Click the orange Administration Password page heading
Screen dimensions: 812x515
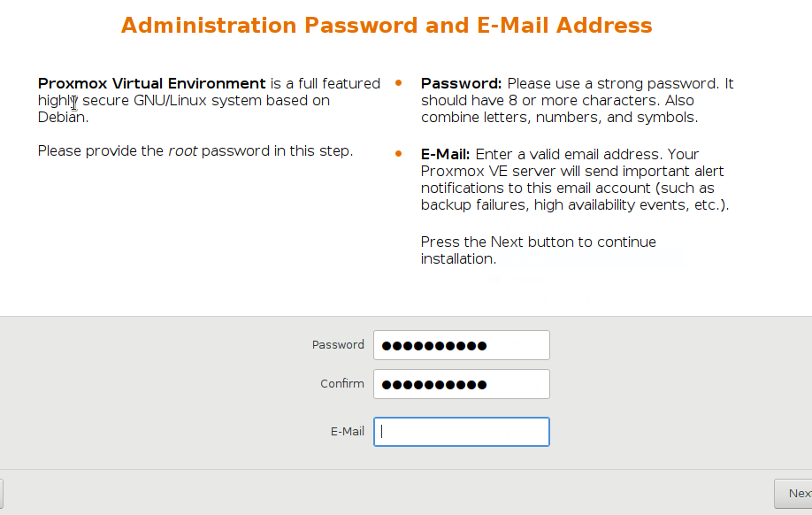[x=387, y=26]
